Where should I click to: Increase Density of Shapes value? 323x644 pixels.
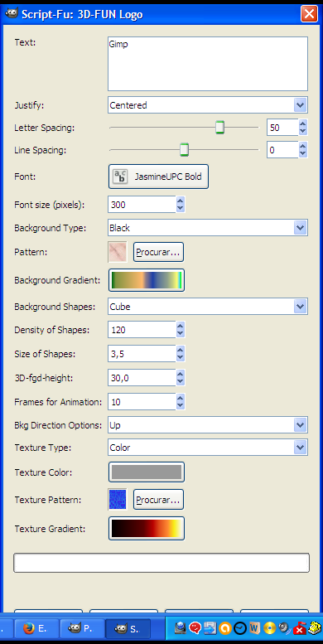(x=181, y=326)
